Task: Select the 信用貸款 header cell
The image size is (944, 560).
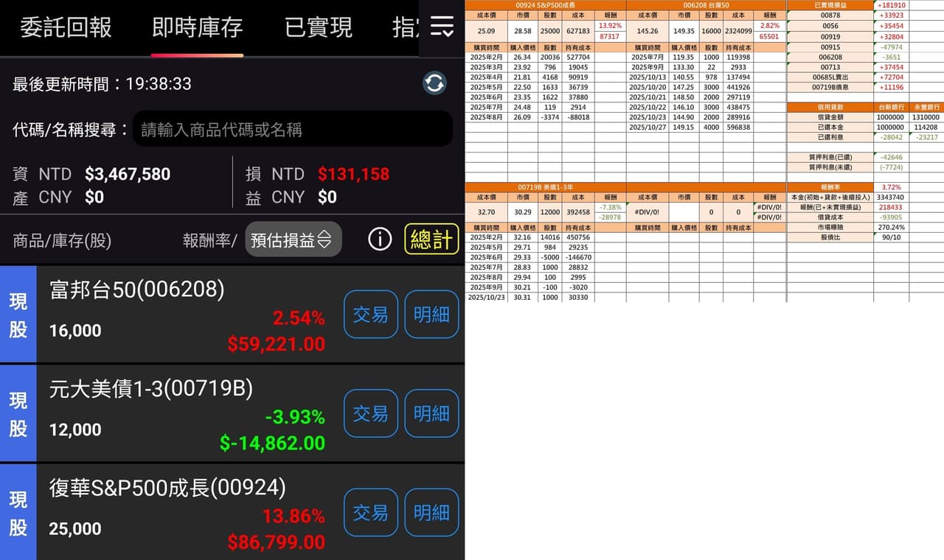Action: [830, 107]
